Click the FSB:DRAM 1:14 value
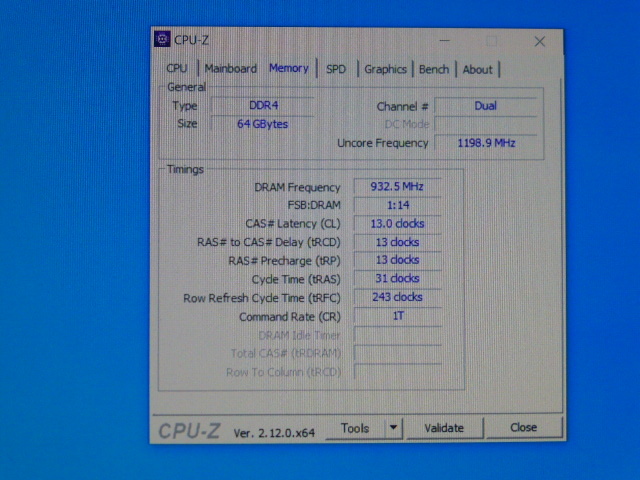640x480 pixels. (397, 205)
